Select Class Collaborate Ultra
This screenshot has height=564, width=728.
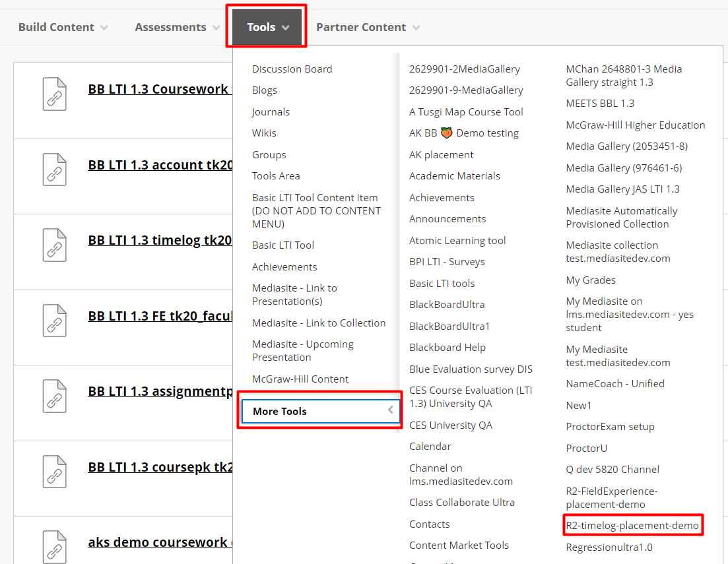click(x=462, y=502)
